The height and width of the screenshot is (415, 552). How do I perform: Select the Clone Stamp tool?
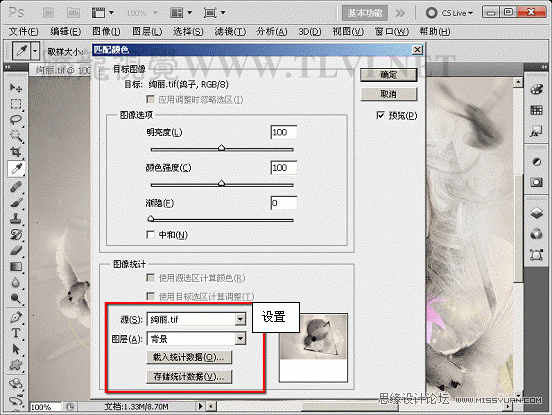click(x=16, y=218)
